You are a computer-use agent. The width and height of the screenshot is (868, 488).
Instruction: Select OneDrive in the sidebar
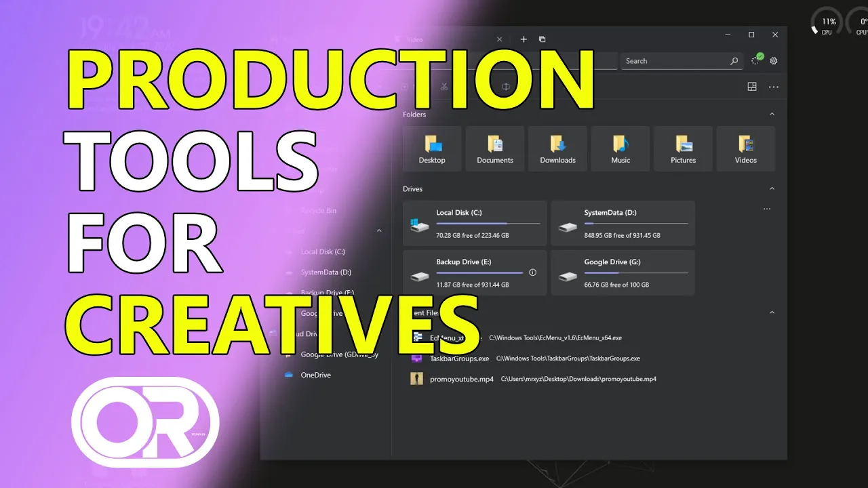point(315,375)
